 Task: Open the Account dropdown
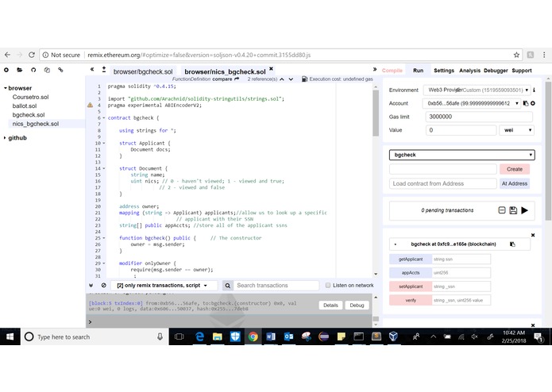(471, 103)
